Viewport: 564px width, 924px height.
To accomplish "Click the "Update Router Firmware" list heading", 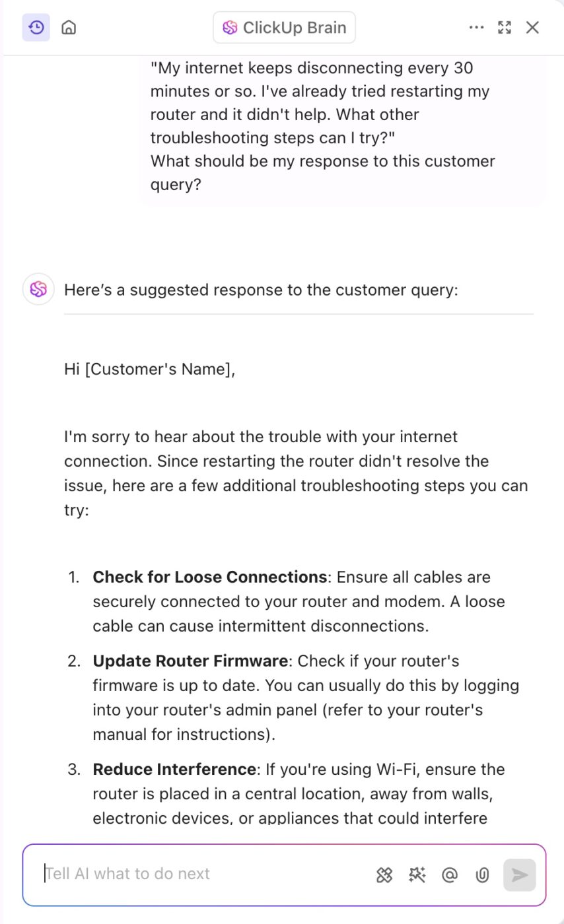I will 190,661.
